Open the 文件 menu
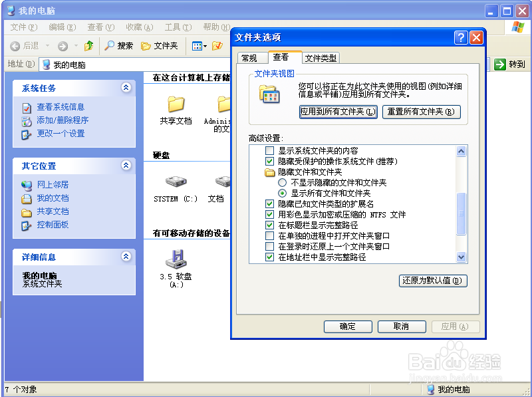Viewport: 532px width, 397px height. [23, 27]
